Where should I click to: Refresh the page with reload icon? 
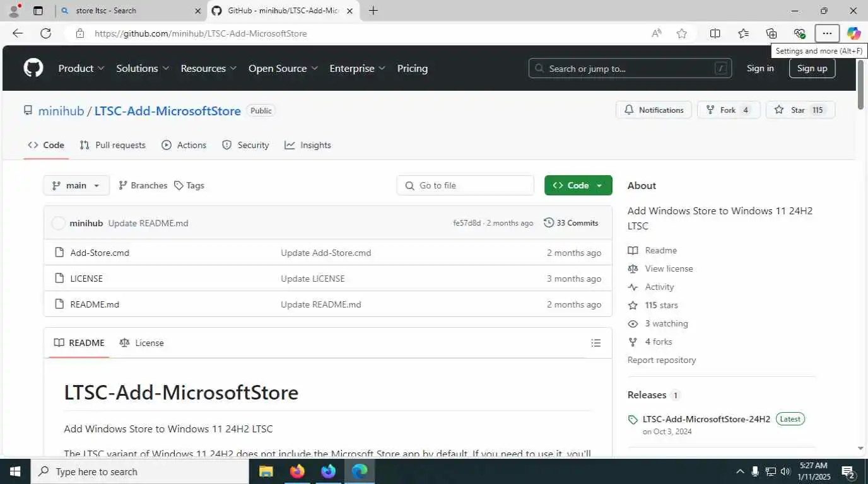pyautogui.click(x=45, y=33)
